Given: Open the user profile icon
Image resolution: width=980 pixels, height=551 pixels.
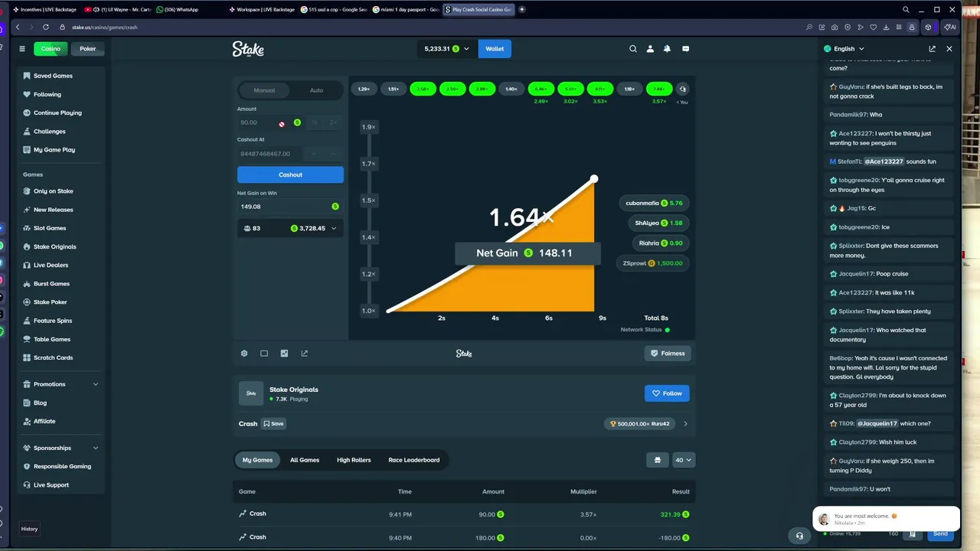Looking at the screenshot, I should (x=650, y=48).
